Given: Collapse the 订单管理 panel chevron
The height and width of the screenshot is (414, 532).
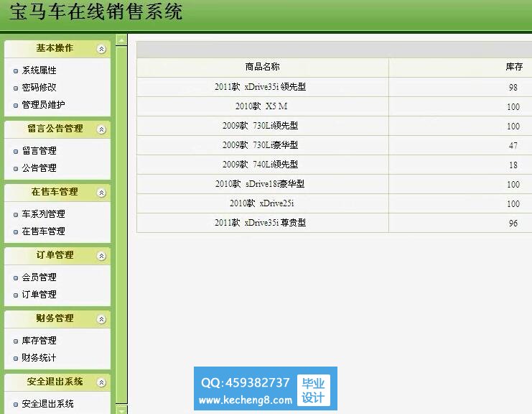Looking at the screenshot, I should coord(101,256).
